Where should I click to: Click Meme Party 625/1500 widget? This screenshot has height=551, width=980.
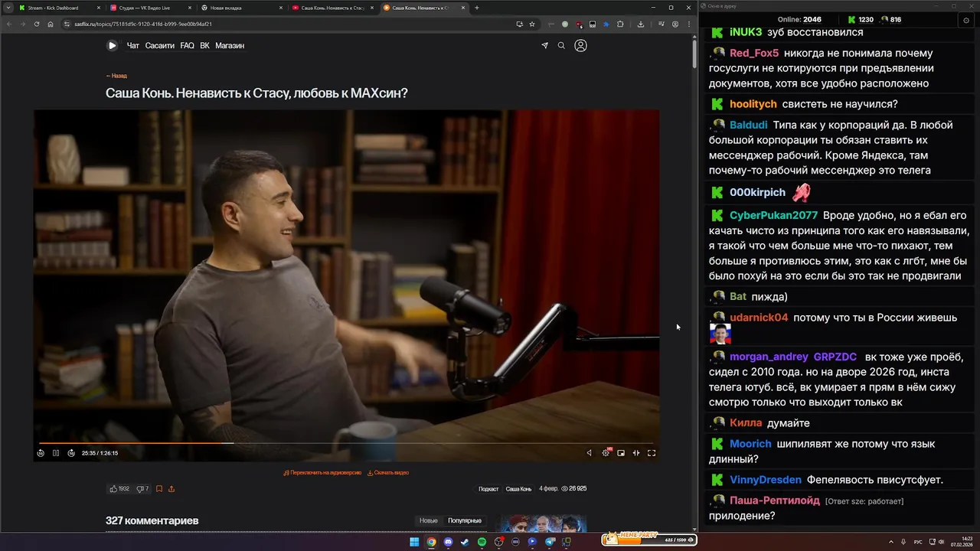pos(649,540)
